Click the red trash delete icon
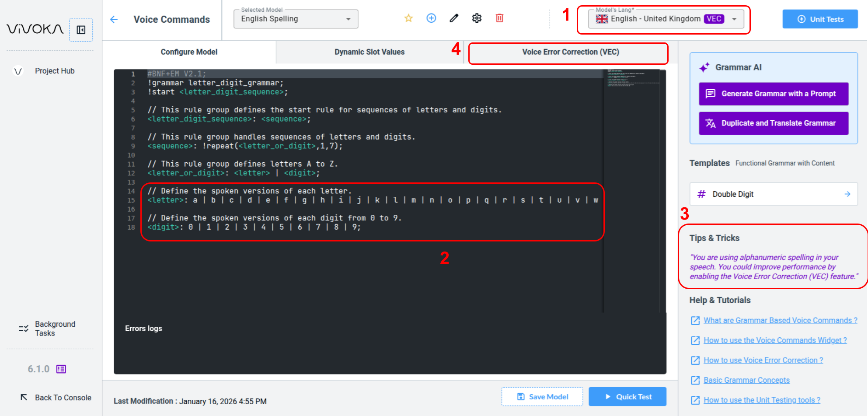Screen dimensions: 868x416 499,18
